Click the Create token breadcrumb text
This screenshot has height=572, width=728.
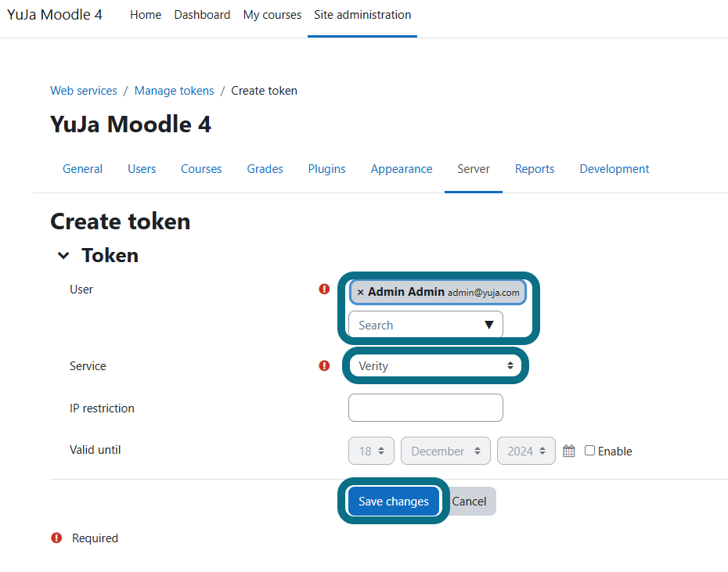264,91
